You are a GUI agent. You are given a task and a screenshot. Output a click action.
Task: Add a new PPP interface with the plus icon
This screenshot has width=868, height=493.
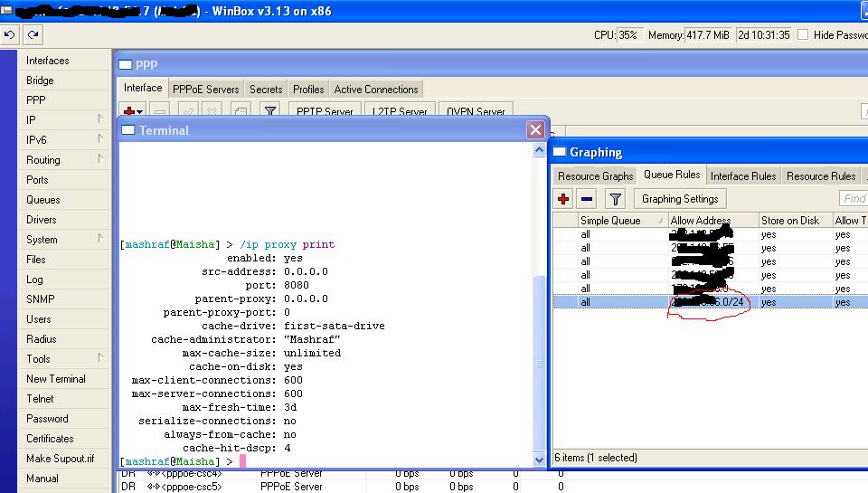tap(132, 111)
